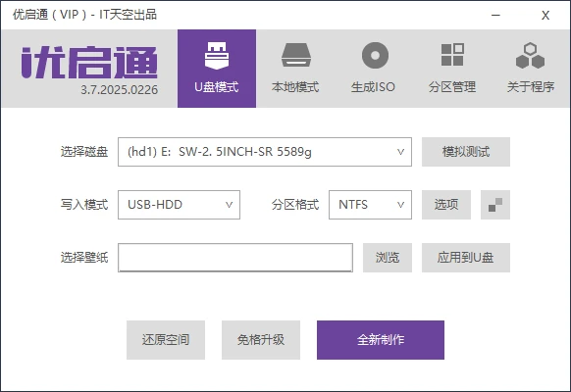Screen dimensions: 571x392
Task: Select the U盘模式 USB drive icon
Action: click(217, 55)
